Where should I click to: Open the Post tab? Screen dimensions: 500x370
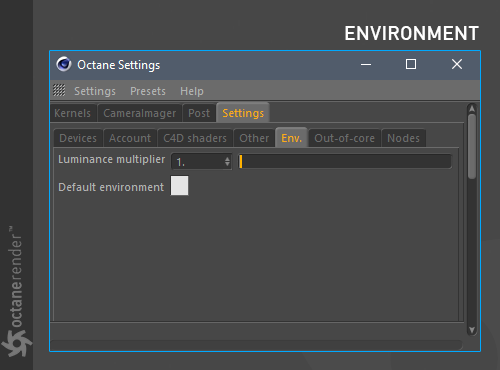coord(199,113)
